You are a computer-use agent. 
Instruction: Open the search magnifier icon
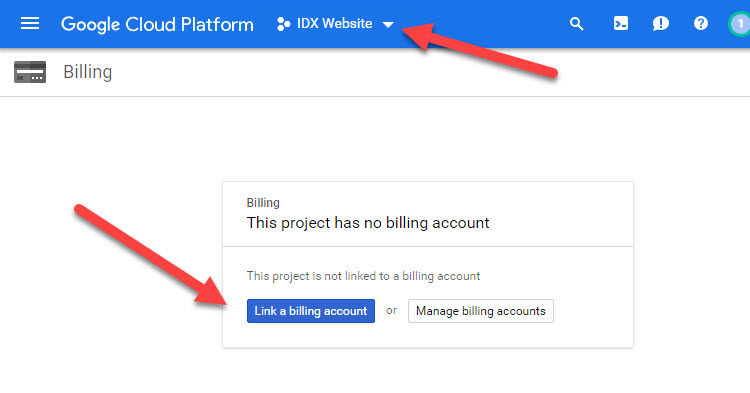[576, 23]
